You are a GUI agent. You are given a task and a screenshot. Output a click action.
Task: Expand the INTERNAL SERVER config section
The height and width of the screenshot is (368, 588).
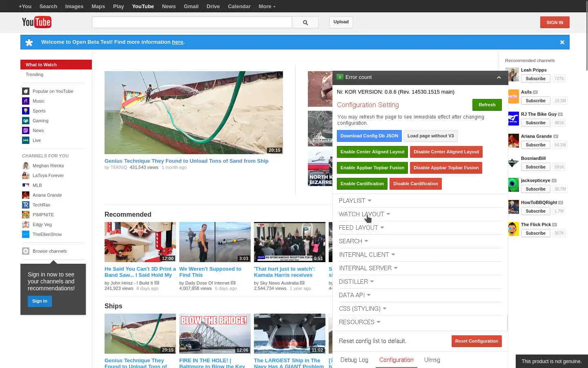pos(368,268)
